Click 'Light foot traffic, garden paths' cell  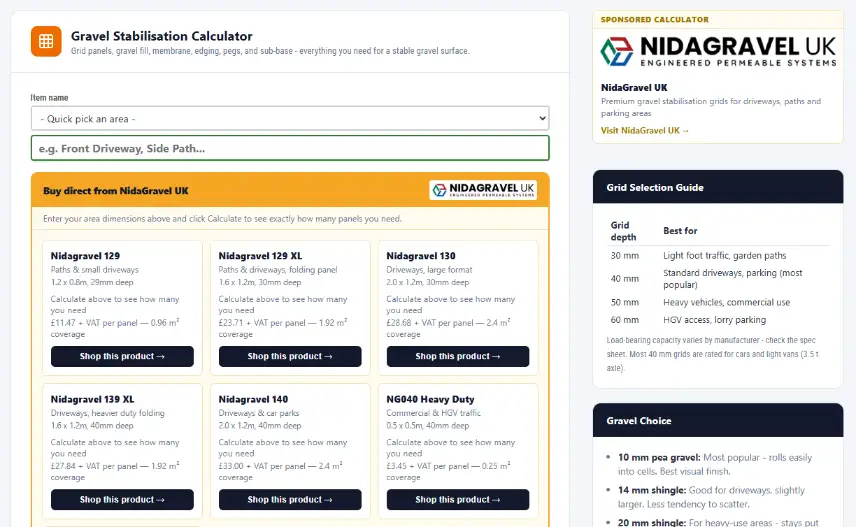[724, 256]
